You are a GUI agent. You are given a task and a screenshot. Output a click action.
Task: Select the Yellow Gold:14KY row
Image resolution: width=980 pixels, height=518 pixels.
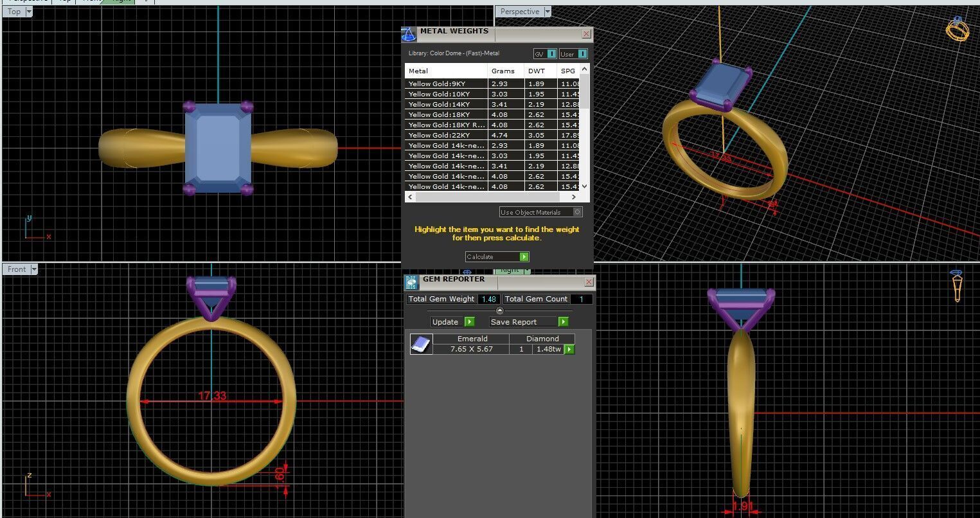492,104
